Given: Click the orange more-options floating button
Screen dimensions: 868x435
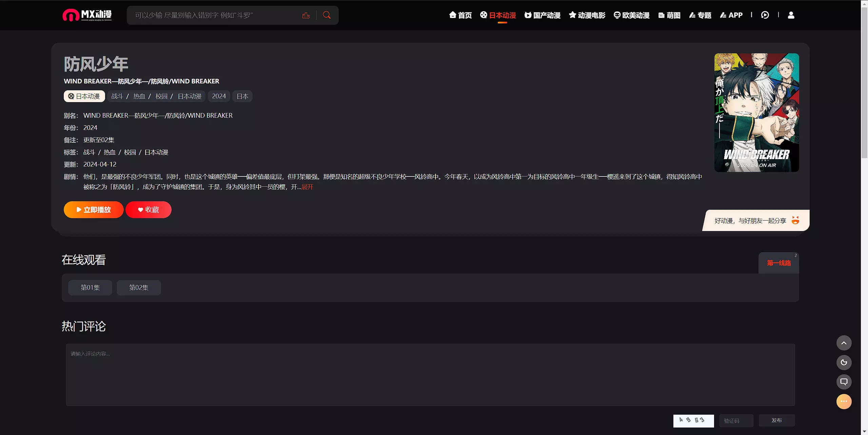Looking at the screenshot, I should point(844,402).
